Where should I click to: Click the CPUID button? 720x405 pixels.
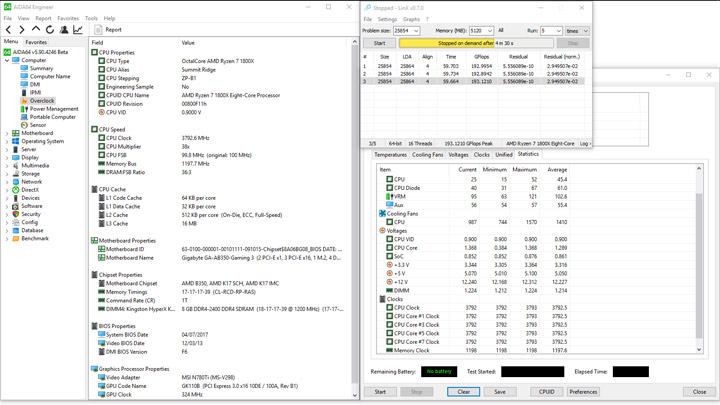pyautogui.click(x=545, y=392)
